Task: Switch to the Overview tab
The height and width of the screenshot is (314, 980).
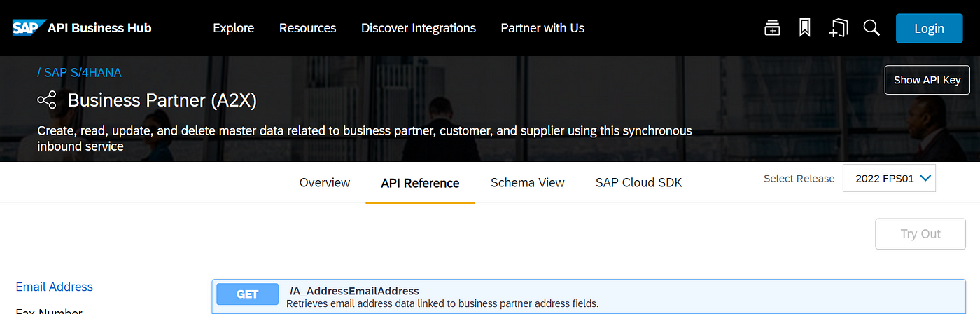Action: tap(325, 183)
